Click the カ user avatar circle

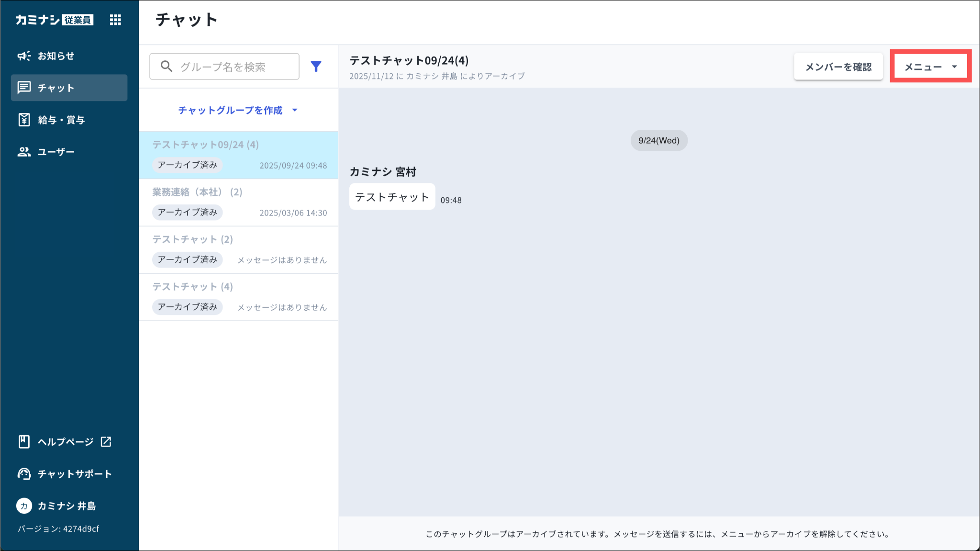click(x=24, y=506)
